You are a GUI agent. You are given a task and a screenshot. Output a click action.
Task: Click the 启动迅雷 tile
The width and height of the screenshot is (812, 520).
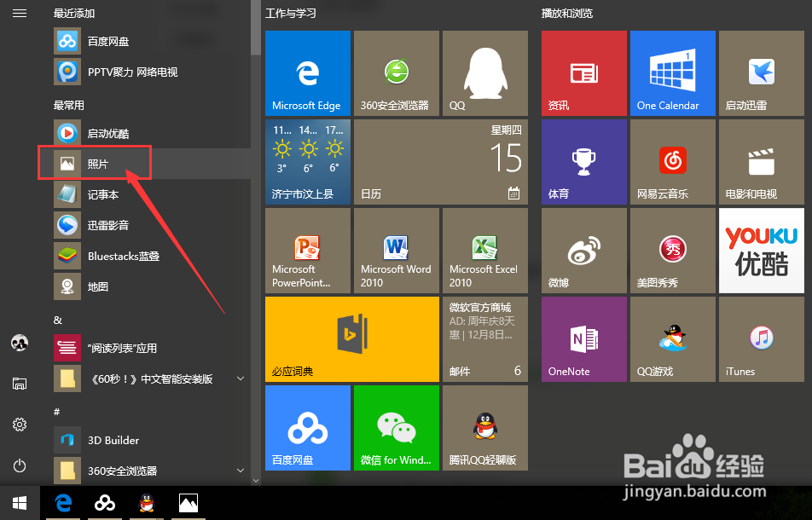[x=761, y=73]
